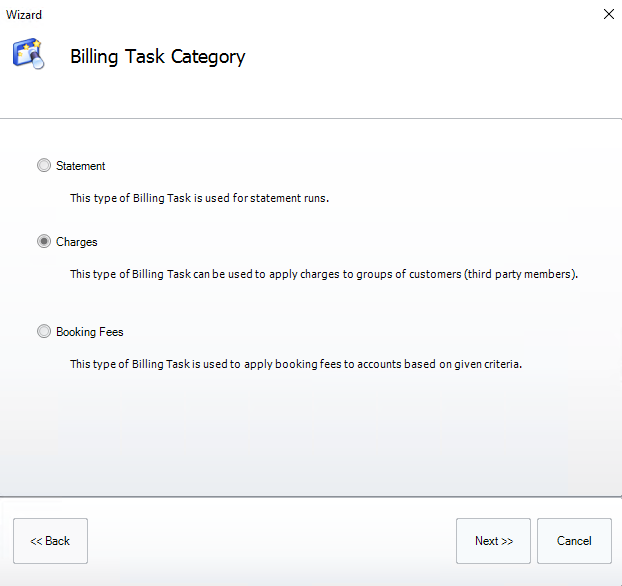Go back with the '<< Back' button
The image size is (622, 586).
[50, 541]
